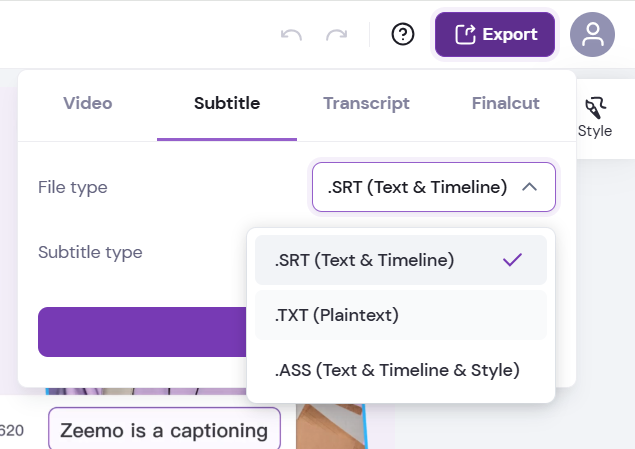The width and height of the screenshot is (635, 449).
Task: Collapse the File type dropdown chevron
Action: [531, 187]
